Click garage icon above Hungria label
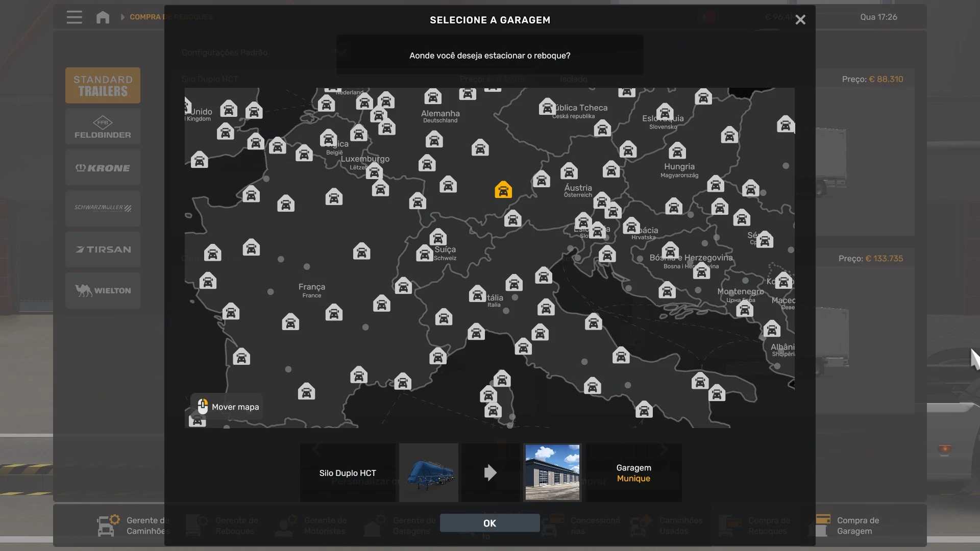The image size is (980, 551). point(677,151)
